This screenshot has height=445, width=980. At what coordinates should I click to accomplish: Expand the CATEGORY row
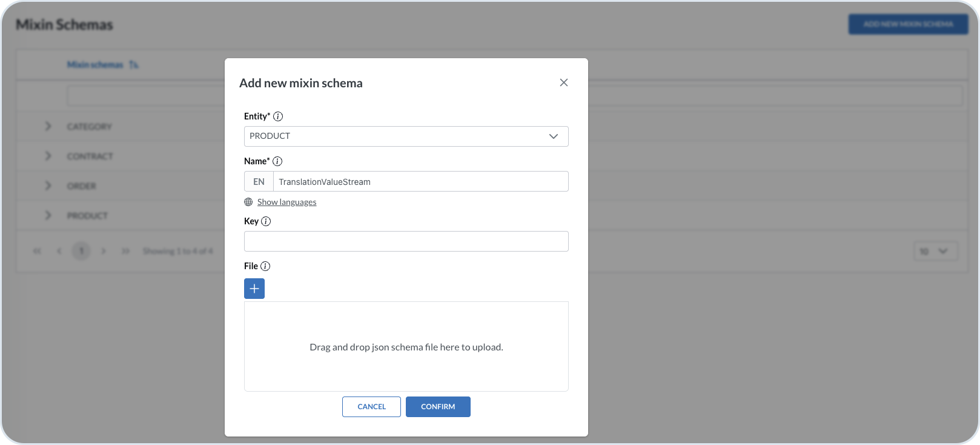48,126
